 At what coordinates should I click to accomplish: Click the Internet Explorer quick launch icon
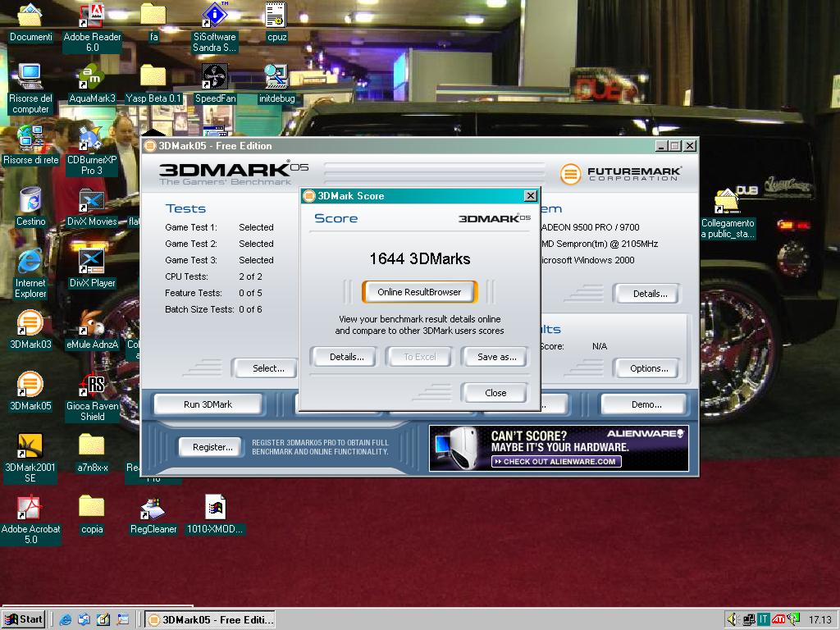tap(66, 620)
